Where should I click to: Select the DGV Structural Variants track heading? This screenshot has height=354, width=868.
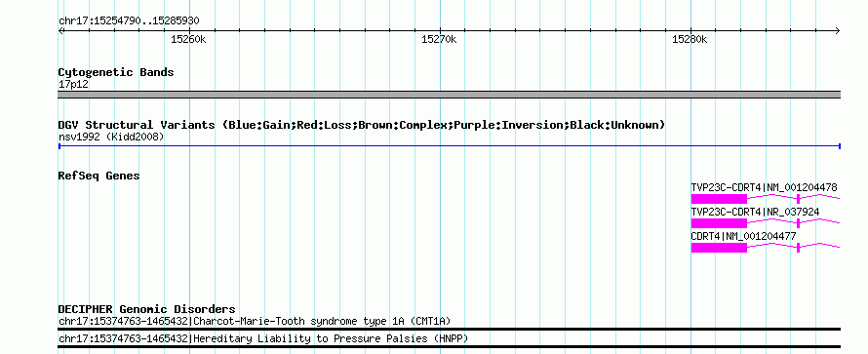pyautogui.click(x=362, y=125)
